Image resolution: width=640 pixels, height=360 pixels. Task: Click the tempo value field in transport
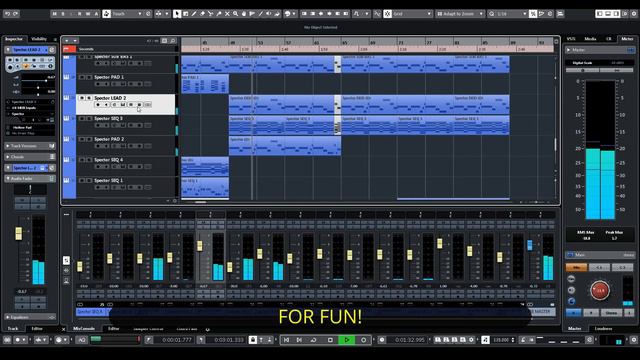502,340
